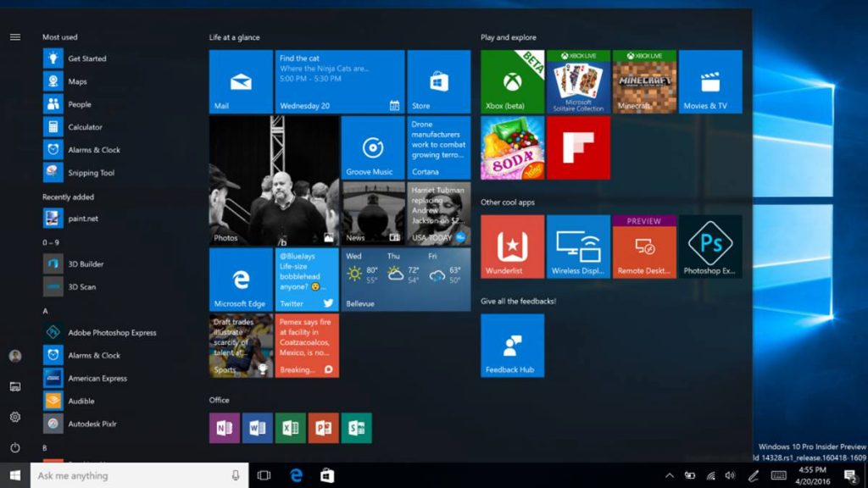Open the Cortana live tile
868x488 pixels.
[438, 147]
